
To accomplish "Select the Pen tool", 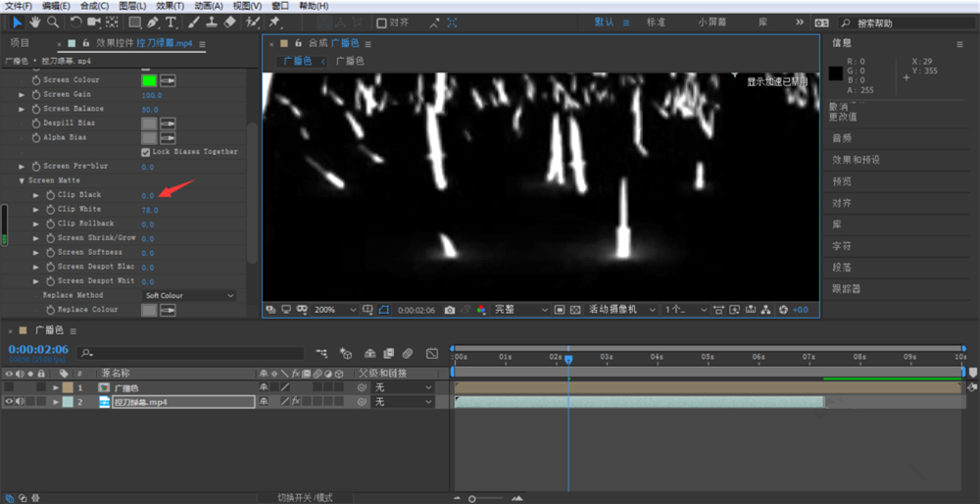I will coord(153,22).
